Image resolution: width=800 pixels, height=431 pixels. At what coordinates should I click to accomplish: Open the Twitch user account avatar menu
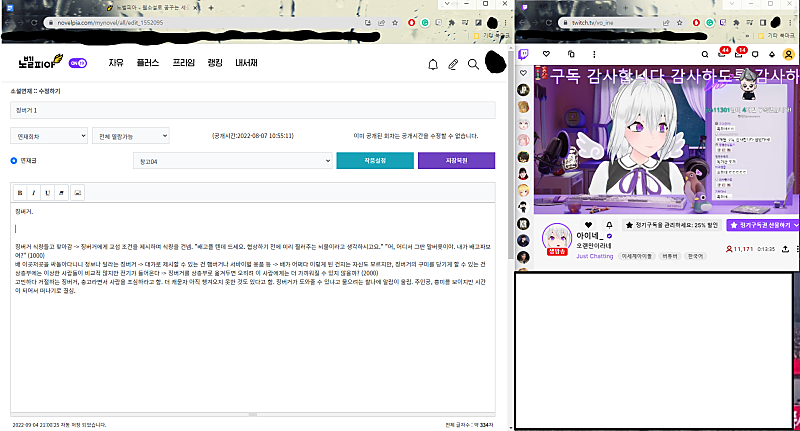788,54
